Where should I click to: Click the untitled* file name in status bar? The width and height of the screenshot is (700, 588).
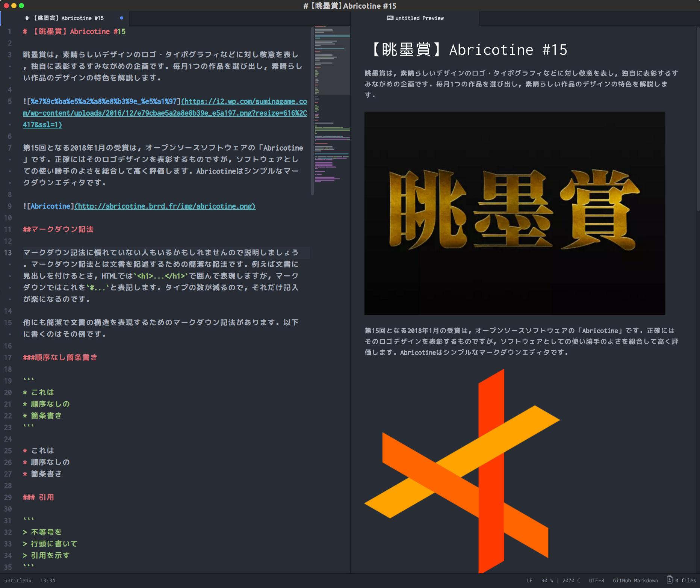click(x=18, y=580)
